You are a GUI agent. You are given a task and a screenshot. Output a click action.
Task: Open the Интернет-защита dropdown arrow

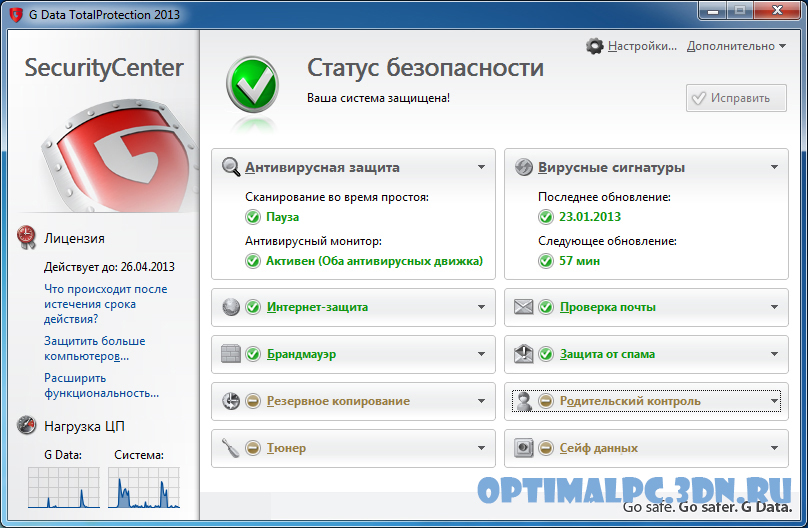pos(481,307)
